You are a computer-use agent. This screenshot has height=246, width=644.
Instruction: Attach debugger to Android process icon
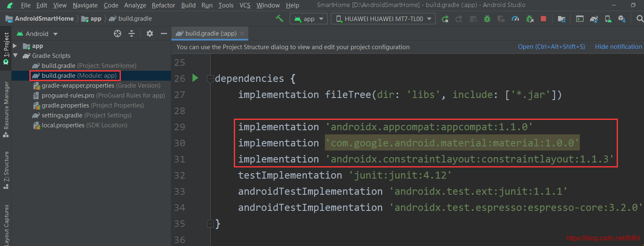point(529,19)
